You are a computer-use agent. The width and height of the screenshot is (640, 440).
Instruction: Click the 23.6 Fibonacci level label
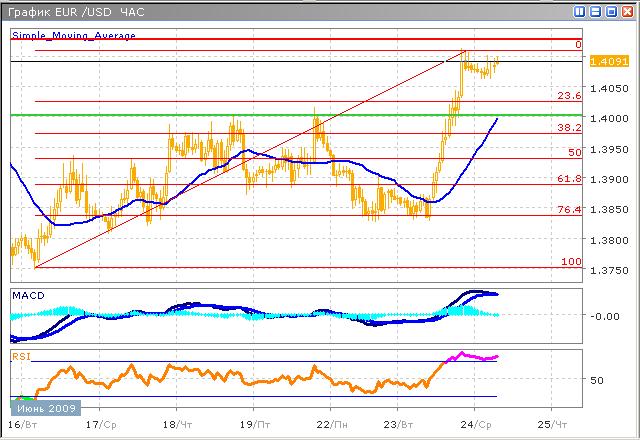point(569,96)
